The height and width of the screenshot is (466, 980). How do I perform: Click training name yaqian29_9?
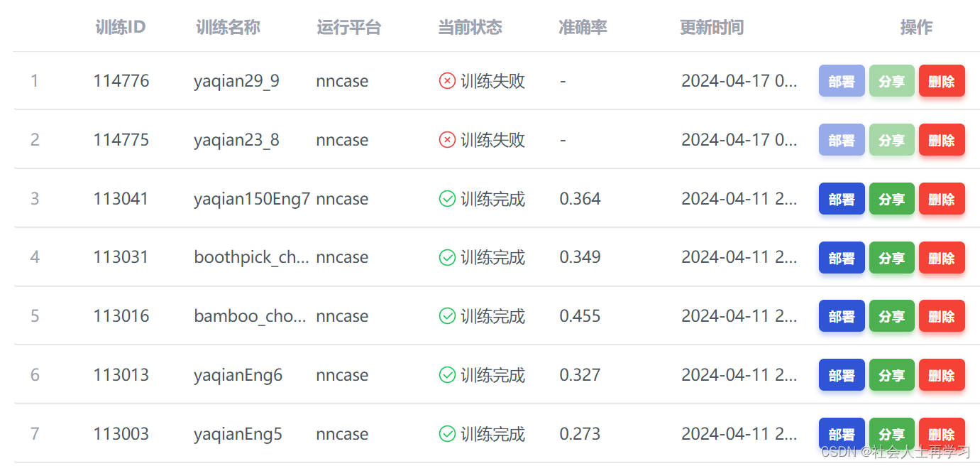click(x=236, y=82)
